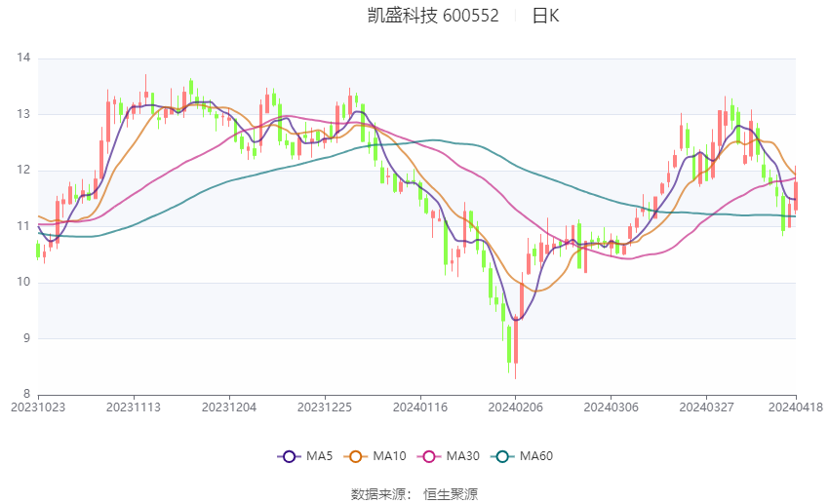Click the 恒生聚源 data source text
This screenshot has width=829, height=504.
click(451, 494)
